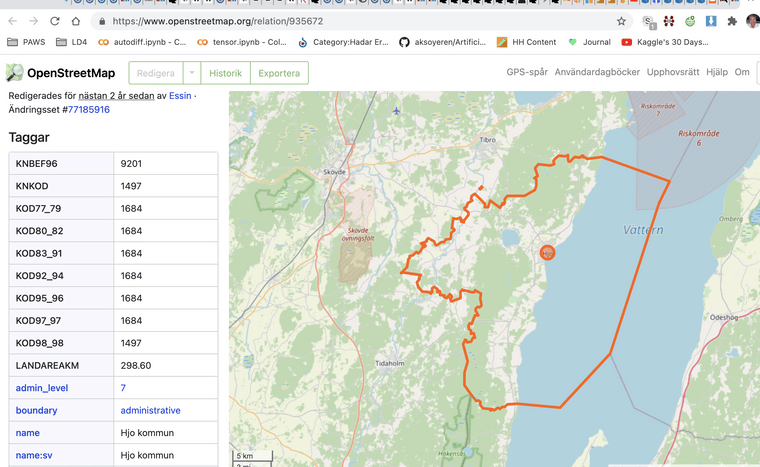The height and width of the screenshot is (467, 760).
Task: Click the orange marker icon on the map
Action: [x=547, y=253]
